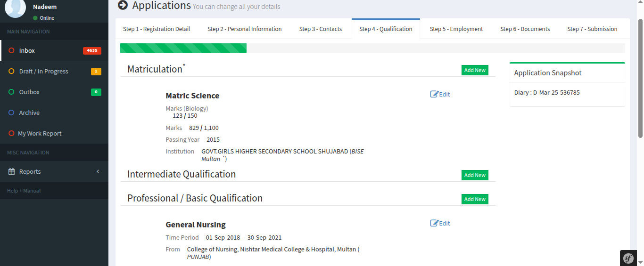Open the Outbox menu item
Image resolution: width=644 pixels, height=266 pixels.
(54, 92)
